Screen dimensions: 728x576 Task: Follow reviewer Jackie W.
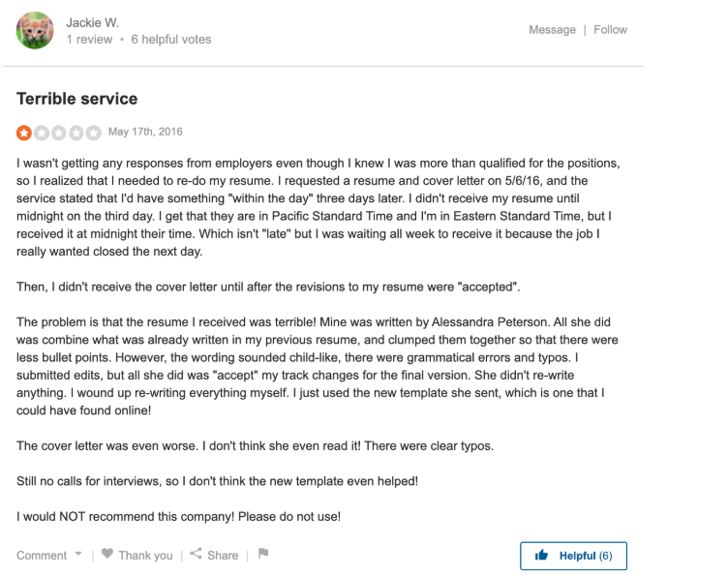pyautogui.click(x=610, y=30)
